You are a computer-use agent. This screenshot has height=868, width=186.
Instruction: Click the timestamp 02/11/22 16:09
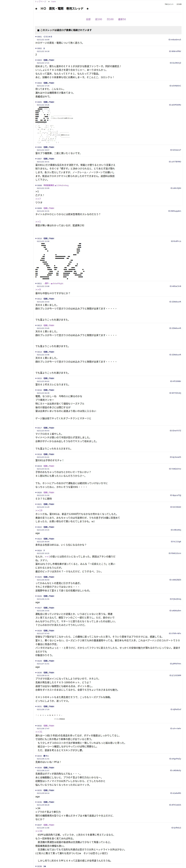coord(43,40)
